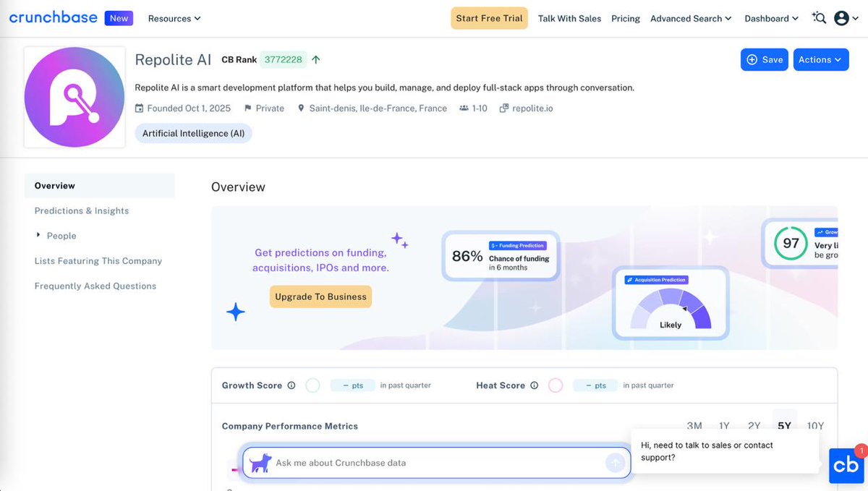Select the 3M time range
Viewport: 868px width, 491px height.
(x=694, y=426)
